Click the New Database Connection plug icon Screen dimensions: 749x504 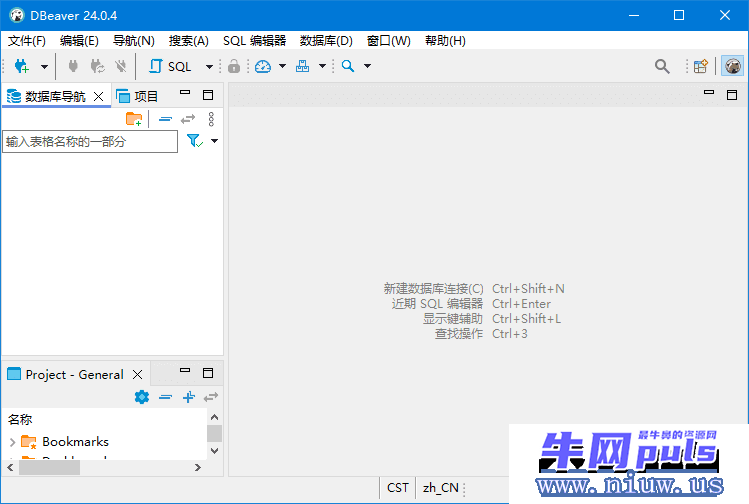tap(22, 66)
